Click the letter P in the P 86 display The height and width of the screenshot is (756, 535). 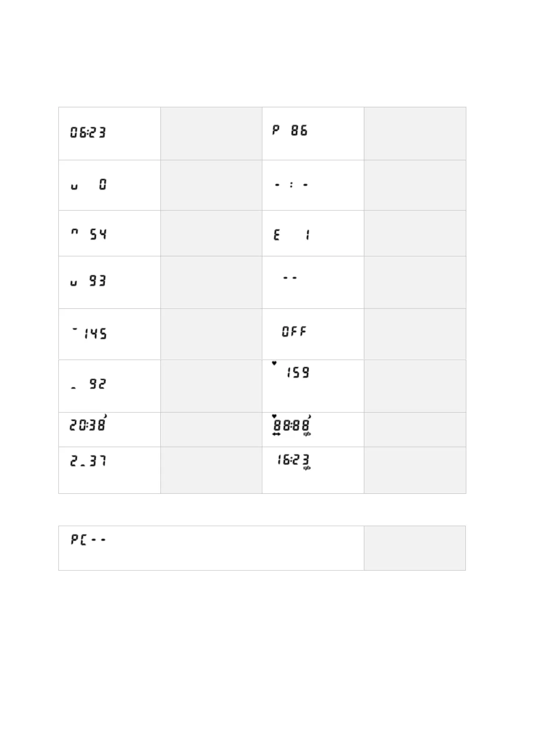click(x=276, y=130)
